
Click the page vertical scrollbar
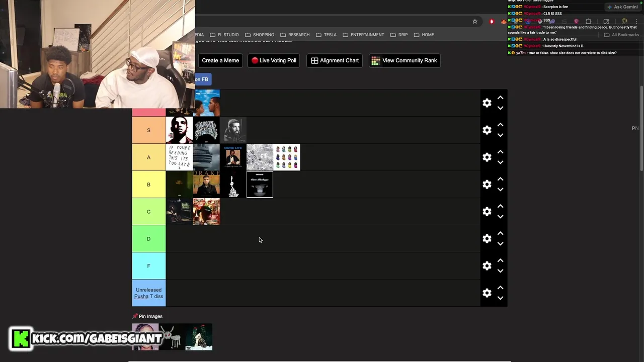click(641, 129)
